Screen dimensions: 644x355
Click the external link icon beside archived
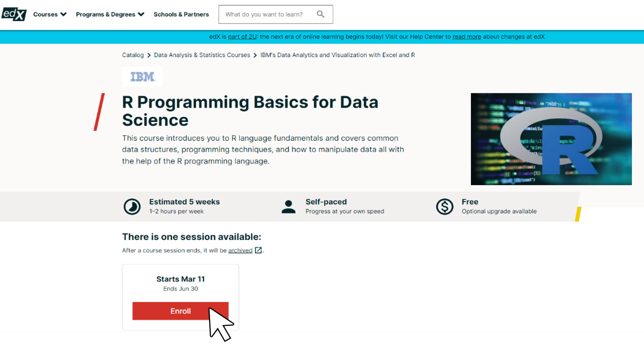point(258,250)
